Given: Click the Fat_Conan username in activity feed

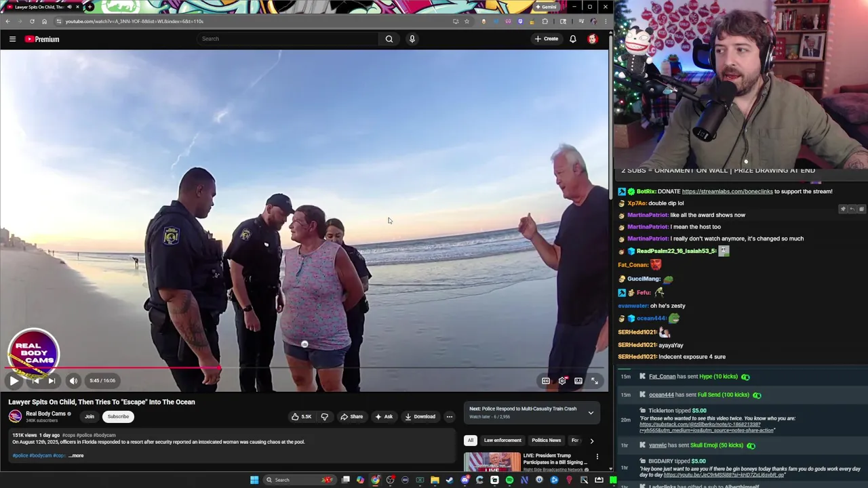Looking at the screenshot, I should coord(662,377).
